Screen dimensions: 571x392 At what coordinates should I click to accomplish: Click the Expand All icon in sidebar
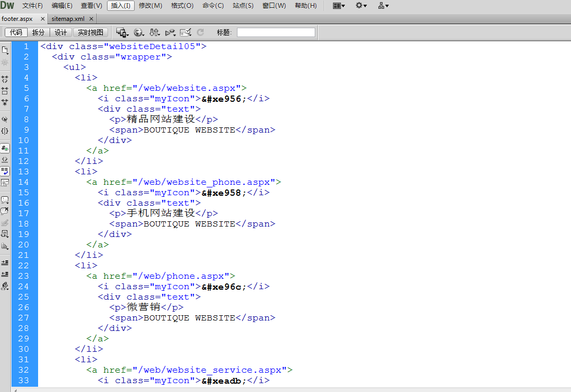pyautogui.click(x=5, y=102)
